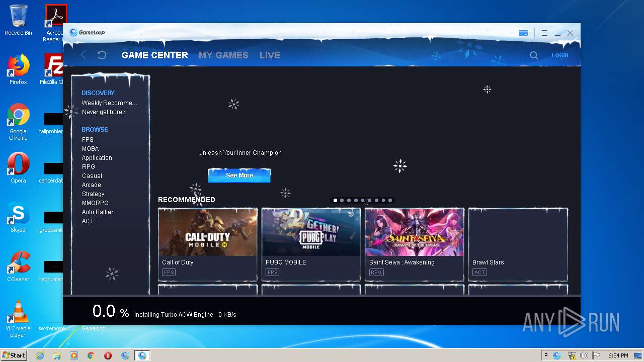The width and height of the screenshot is (644, 362).
Task: Open the Call of Duty Mobile thumbnail
Action: (208, 233)
